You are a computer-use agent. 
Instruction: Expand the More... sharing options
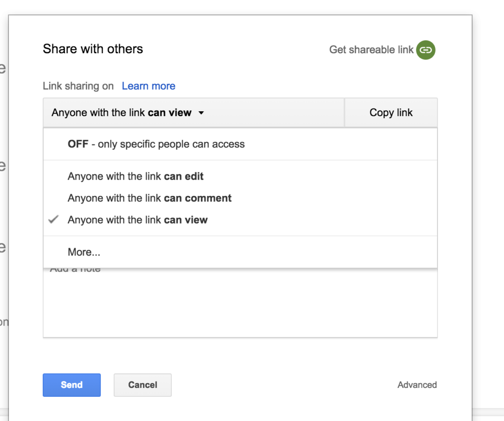[84, 252]
